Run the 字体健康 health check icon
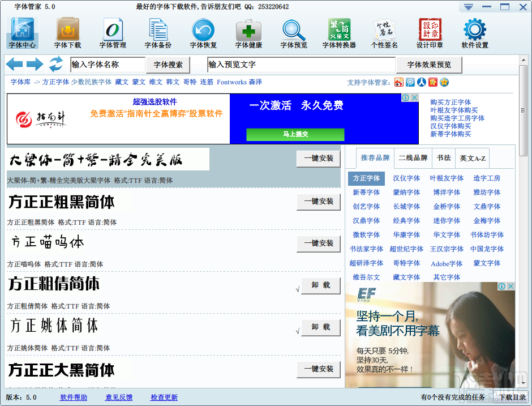 pos(248,28)
